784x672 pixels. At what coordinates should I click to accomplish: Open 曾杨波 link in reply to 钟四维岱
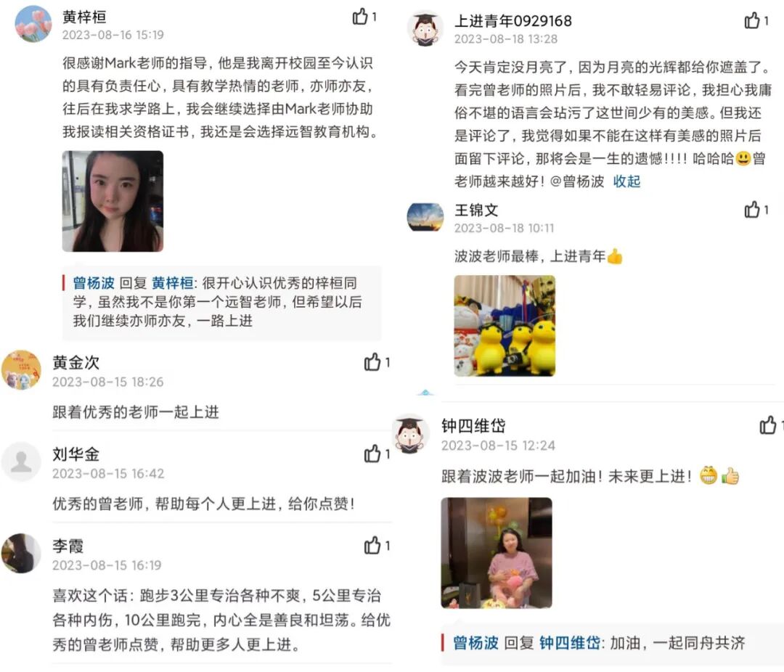(x=475, y=642)
